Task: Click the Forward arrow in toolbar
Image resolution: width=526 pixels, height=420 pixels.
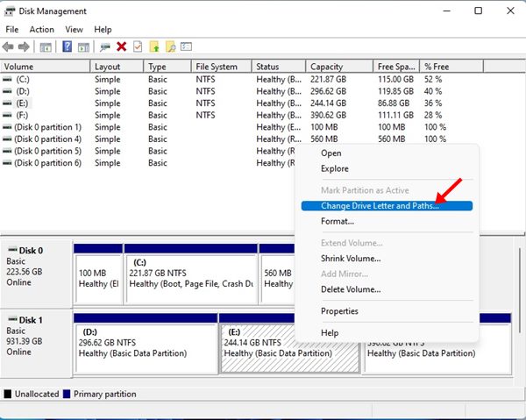Action: (25, 46)
